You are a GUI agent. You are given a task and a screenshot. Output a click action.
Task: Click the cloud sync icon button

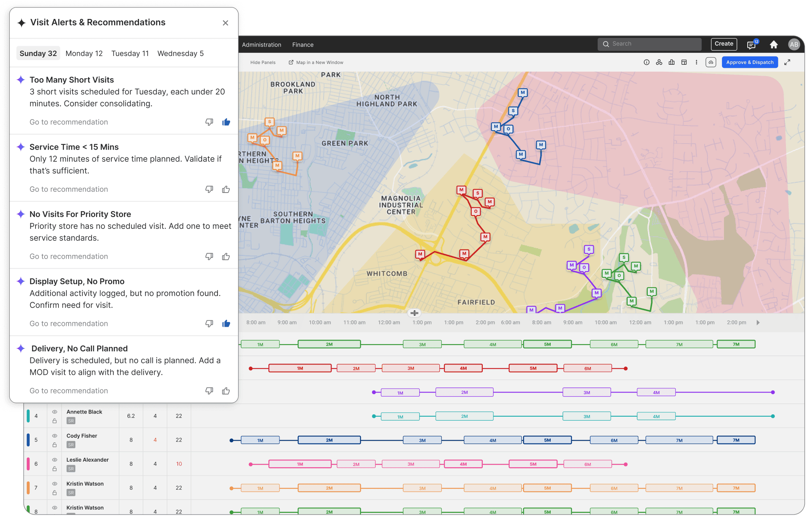tap(711, 62)
